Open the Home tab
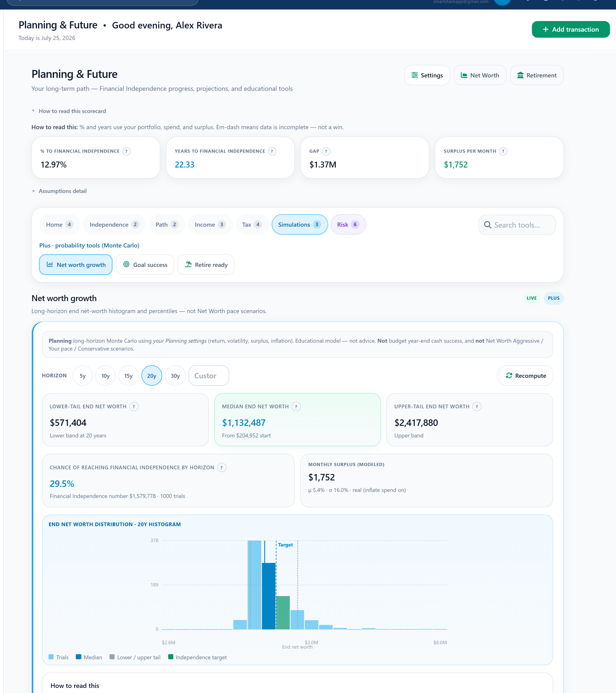This screenshot has width=616, height=693. pyautogui.click(x=60, y=224)
